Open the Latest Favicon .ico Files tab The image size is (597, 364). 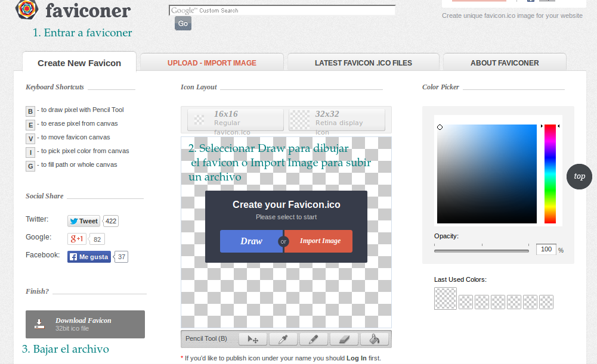coord(363,63)
